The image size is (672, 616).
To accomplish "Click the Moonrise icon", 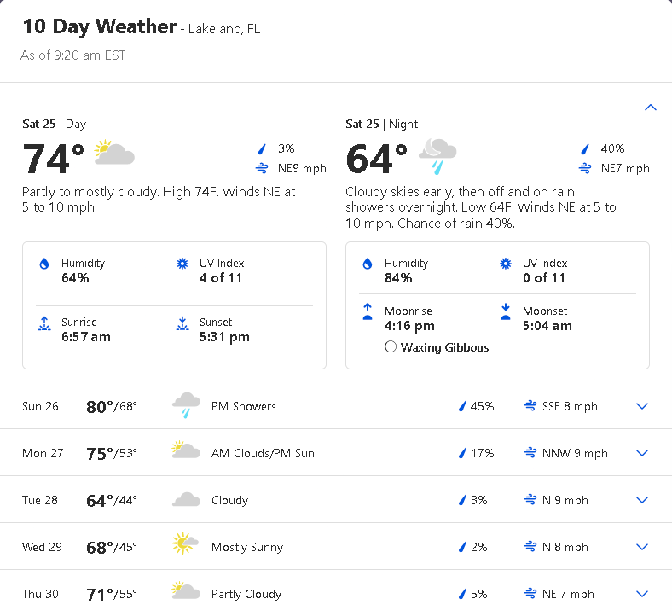I will pos(368,312).
